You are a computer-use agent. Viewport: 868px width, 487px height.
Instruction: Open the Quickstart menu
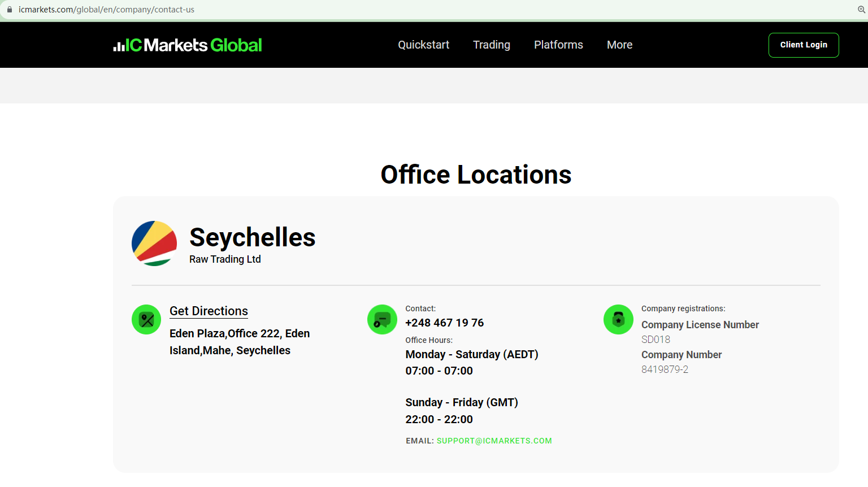click(423, 45)
